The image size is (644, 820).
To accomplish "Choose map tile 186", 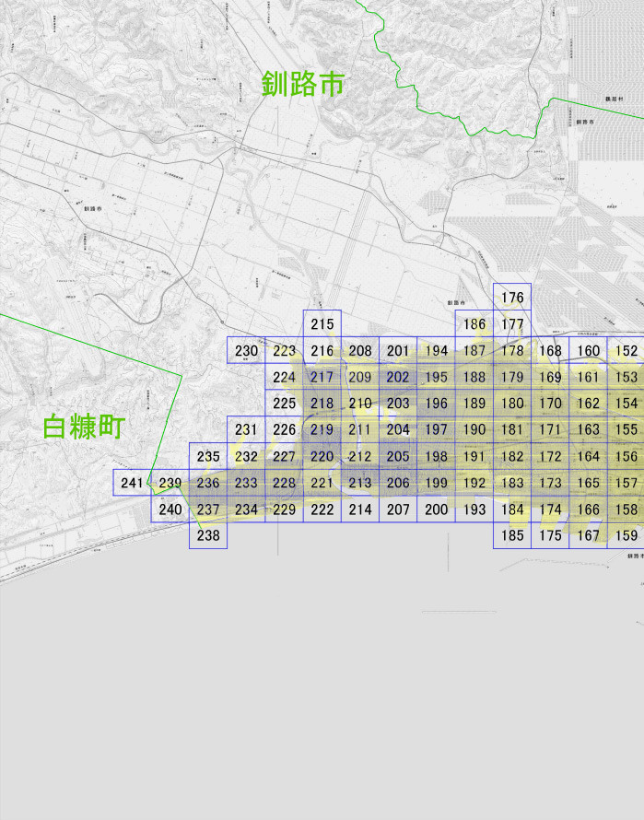I will pyautogui.click(x=474, y=323).
